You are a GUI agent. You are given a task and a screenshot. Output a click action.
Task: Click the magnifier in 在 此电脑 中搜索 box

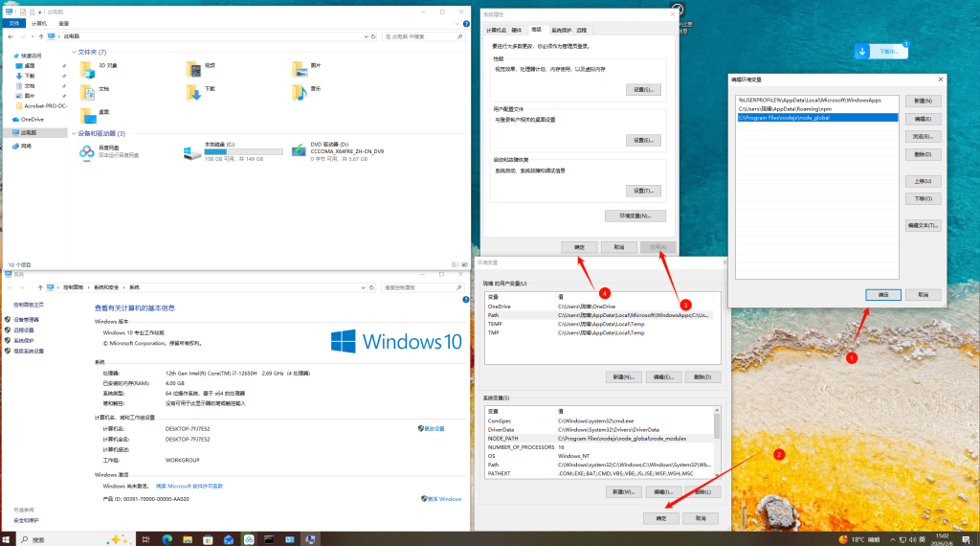(x=460, y=37)
